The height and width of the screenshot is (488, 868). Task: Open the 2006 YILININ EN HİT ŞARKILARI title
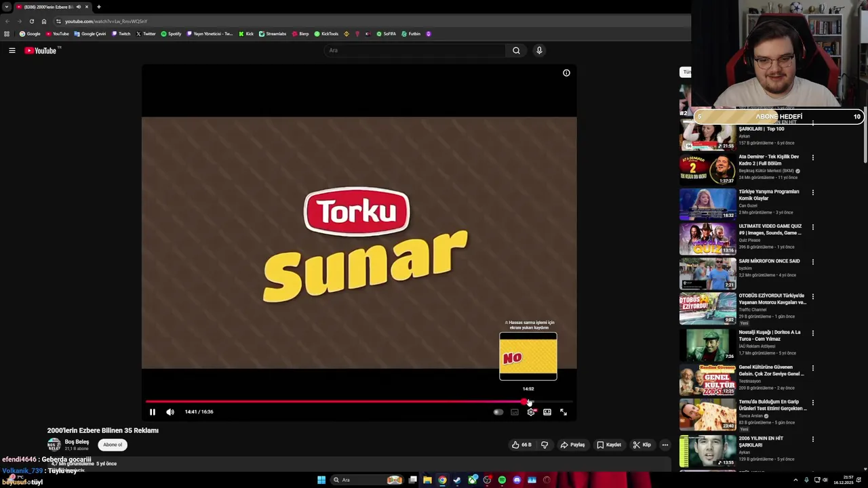point(761,442)
